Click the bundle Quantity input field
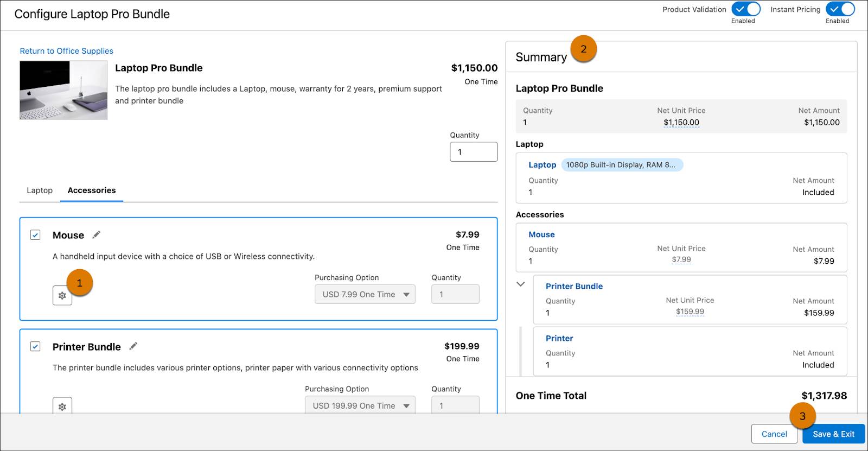This screenshot has width=868, height=451. coord(473,152)
